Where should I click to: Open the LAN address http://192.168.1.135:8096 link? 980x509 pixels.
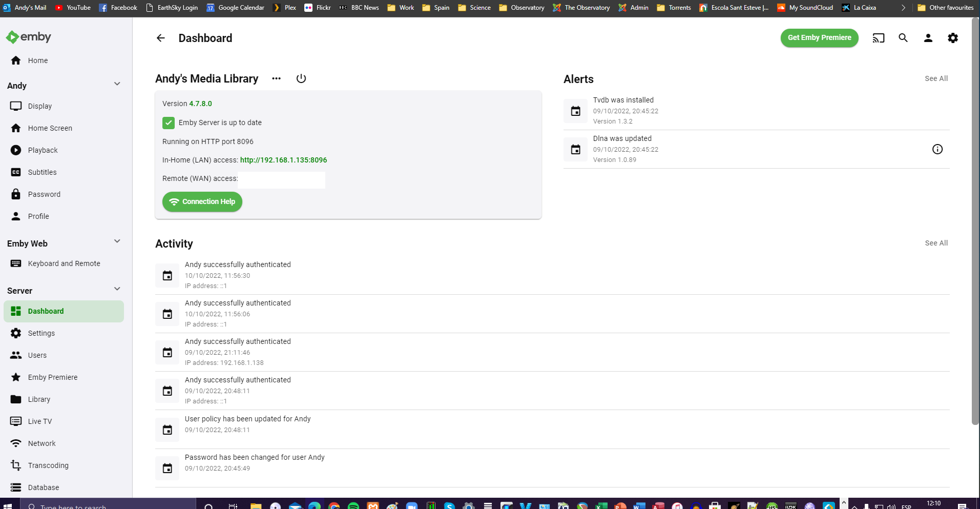tap(283, 160)
